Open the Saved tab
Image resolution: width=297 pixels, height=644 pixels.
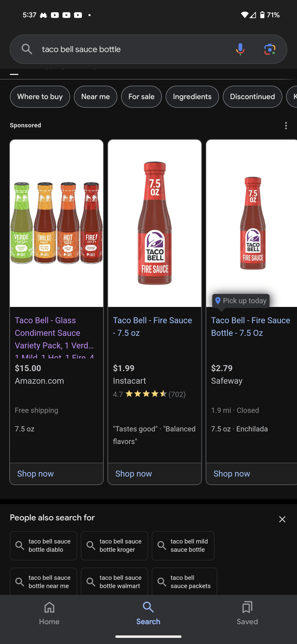(247, 613)
